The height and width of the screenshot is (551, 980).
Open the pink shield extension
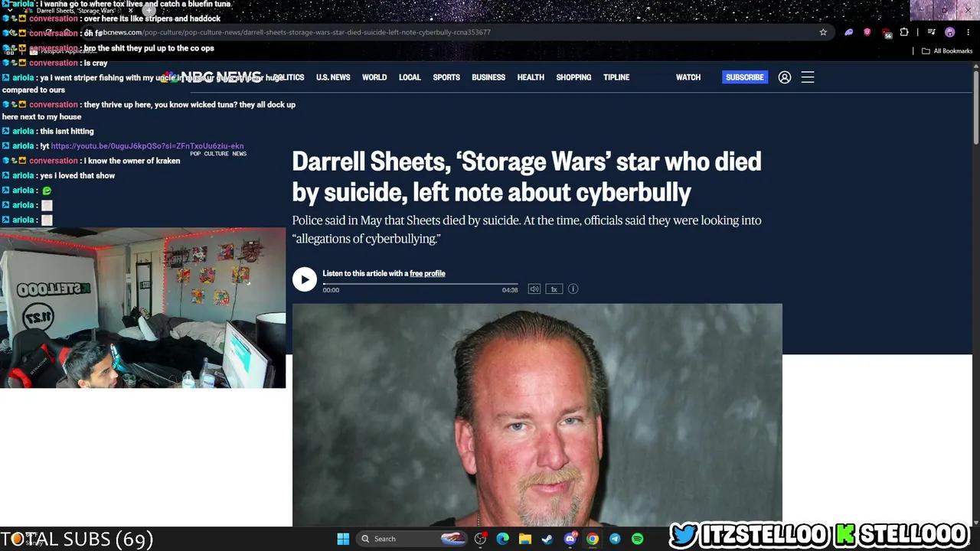tap(867, 32)
